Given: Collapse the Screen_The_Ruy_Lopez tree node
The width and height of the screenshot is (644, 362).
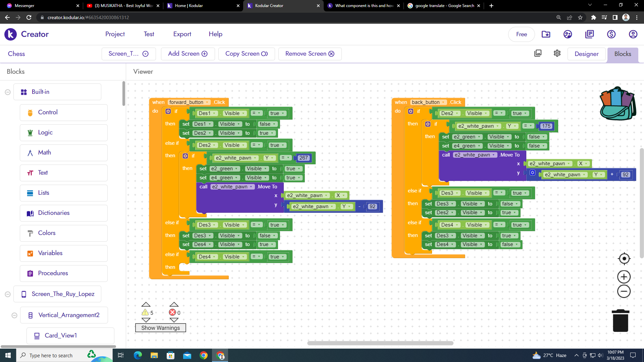Looking at the screenshot, I should coord(8,294).
